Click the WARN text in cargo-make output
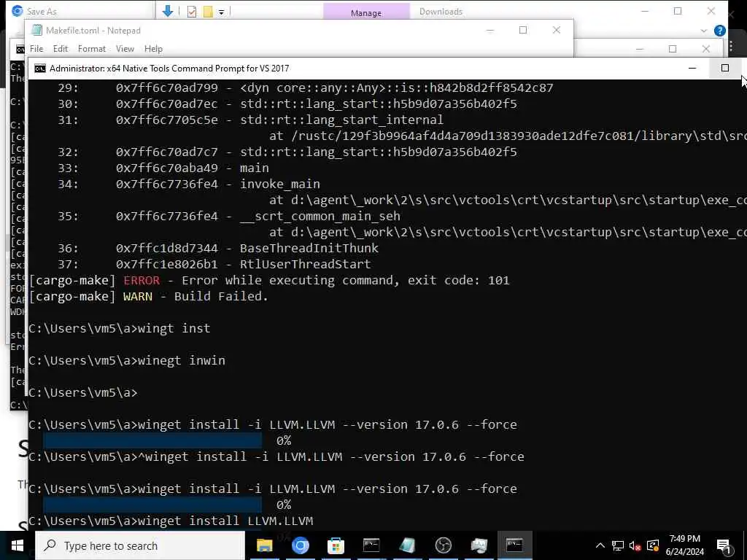 click(138, 296)
